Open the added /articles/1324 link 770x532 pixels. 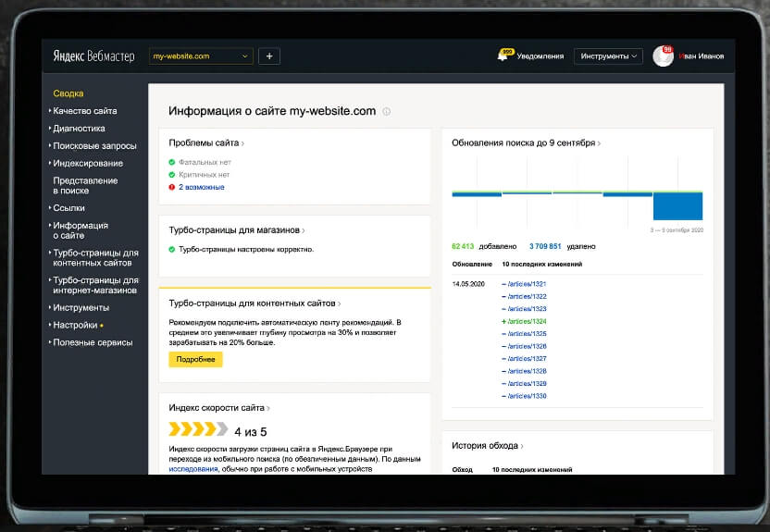pos(527,321)
